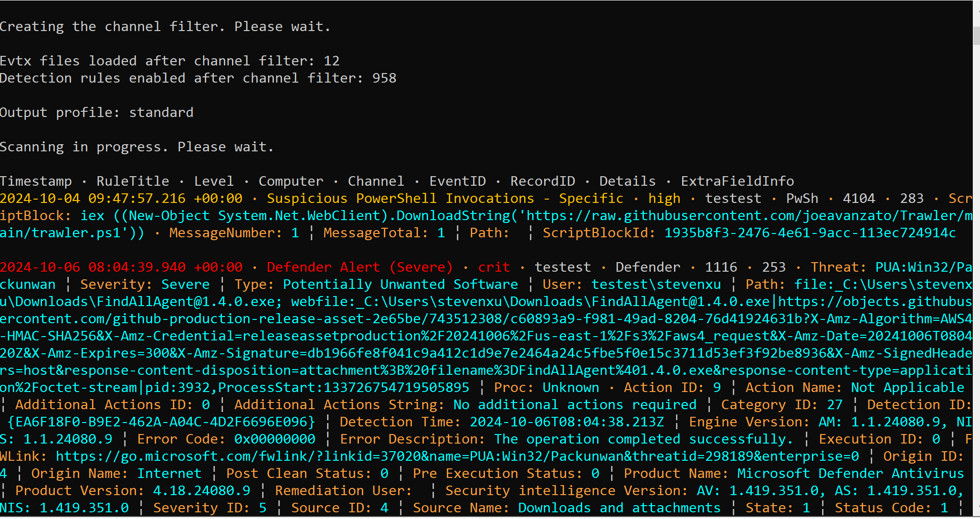Click 'Proc: Unknown' field

[547, 388]
